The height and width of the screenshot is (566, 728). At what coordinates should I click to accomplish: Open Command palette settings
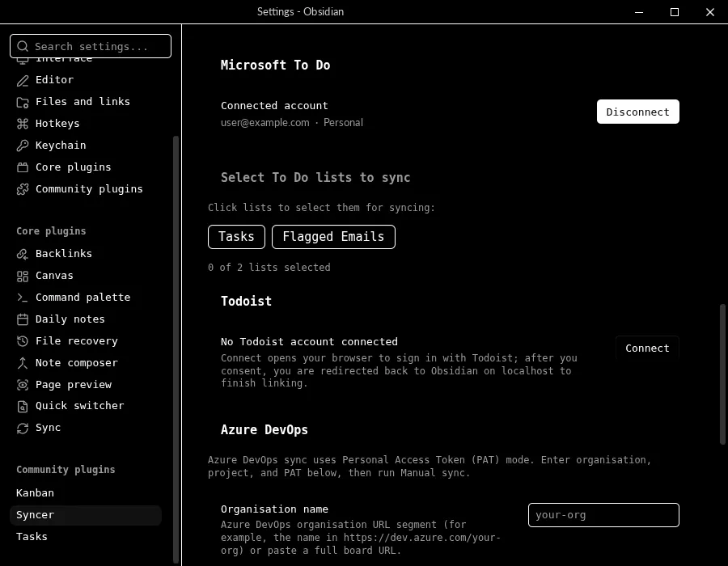(86, 297)
